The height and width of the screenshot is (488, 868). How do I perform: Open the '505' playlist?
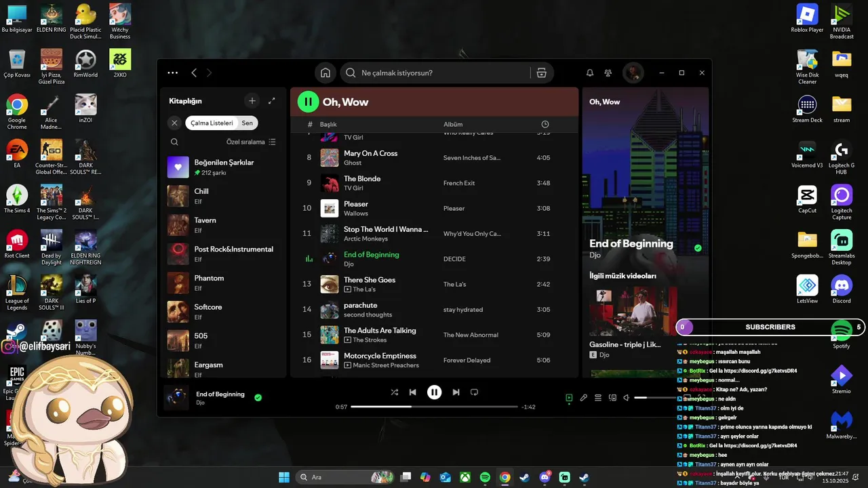point(223,341)
